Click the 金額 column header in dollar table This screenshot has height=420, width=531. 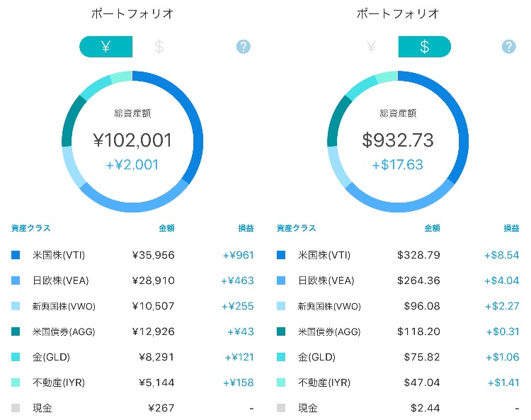pyautogui.click(x=432, y=228)
